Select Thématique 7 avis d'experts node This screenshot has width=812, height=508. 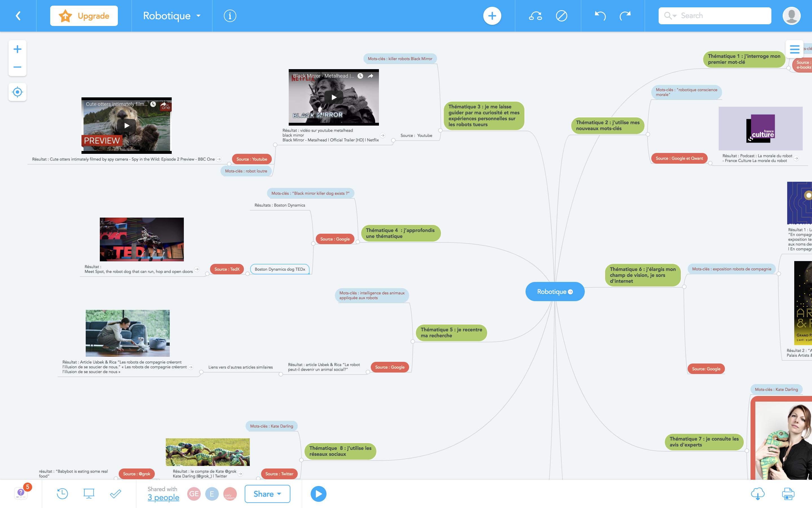pos(704,442)
